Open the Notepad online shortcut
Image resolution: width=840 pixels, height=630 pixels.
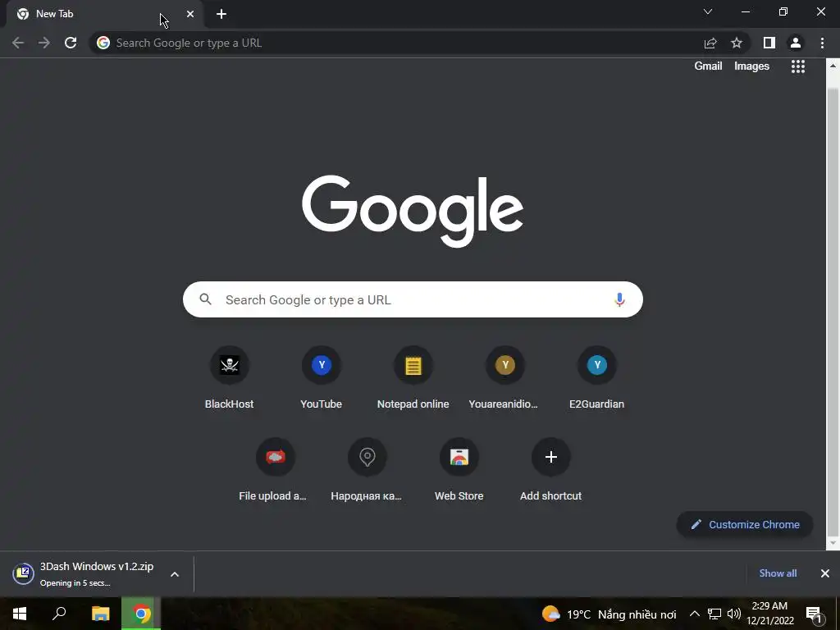click(x=413, y=377)
